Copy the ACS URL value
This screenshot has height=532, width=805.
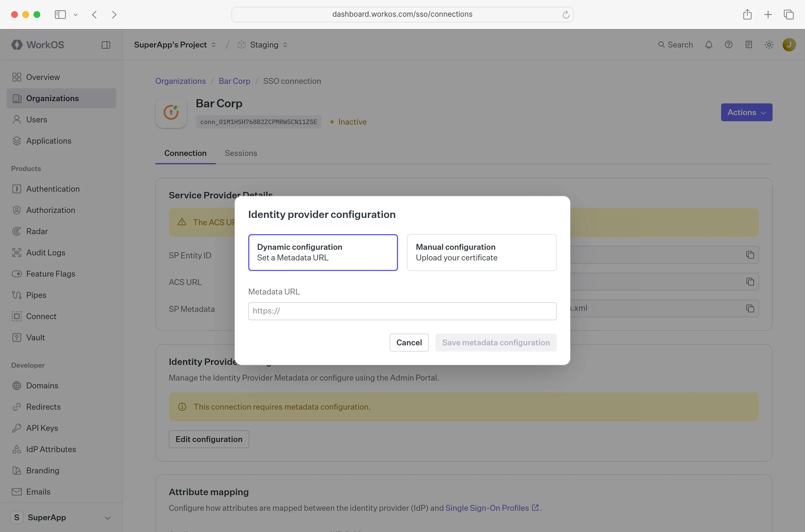tap(750, 282)
